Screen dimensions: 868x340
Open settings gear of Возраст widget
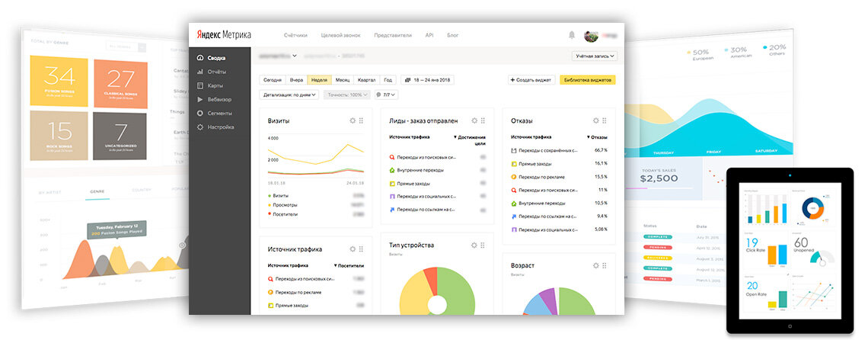click(x=595, y=266)
